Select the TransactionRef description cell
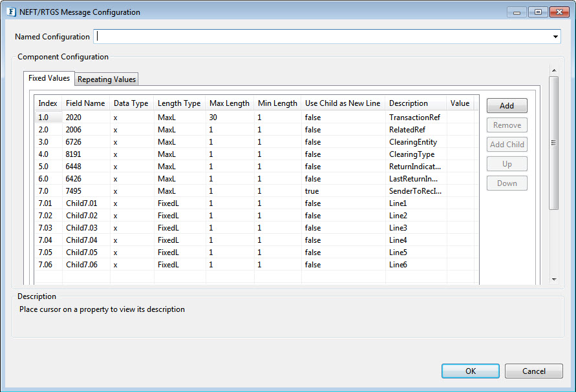The width and height of the screenshot is (576, 392). 415,118
